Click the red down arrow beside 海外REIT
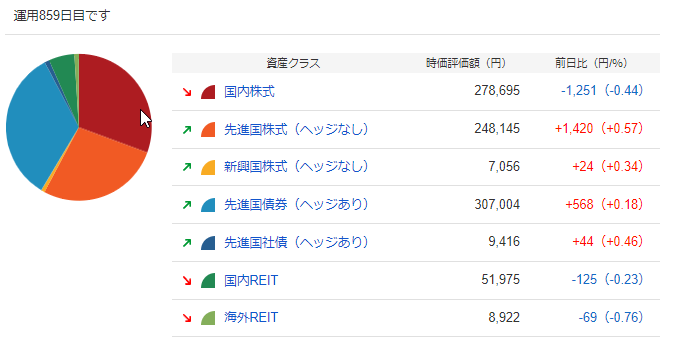 187,318
